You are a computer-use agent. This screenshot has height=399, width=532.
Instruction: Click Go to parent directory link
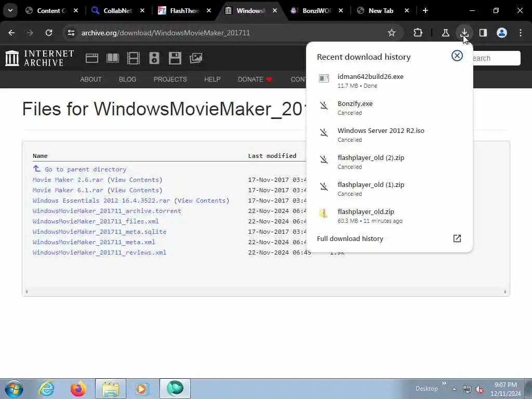[x=85, y=169]
